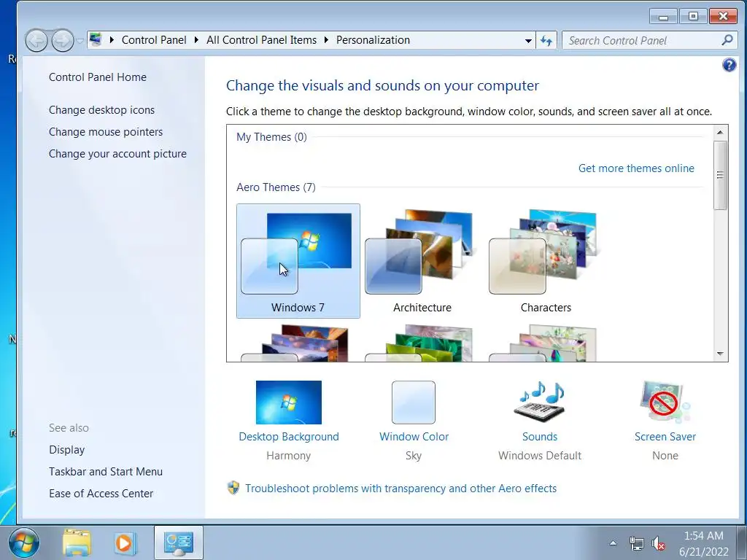Open the recent pages dropdown beside Forward
747x560 pixels.
tap(80, 41)
